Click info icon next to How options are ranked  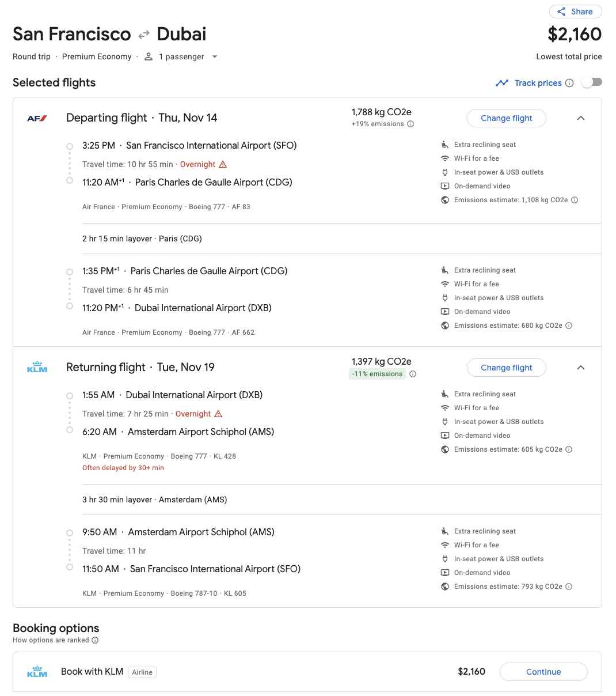click(96, 640)
